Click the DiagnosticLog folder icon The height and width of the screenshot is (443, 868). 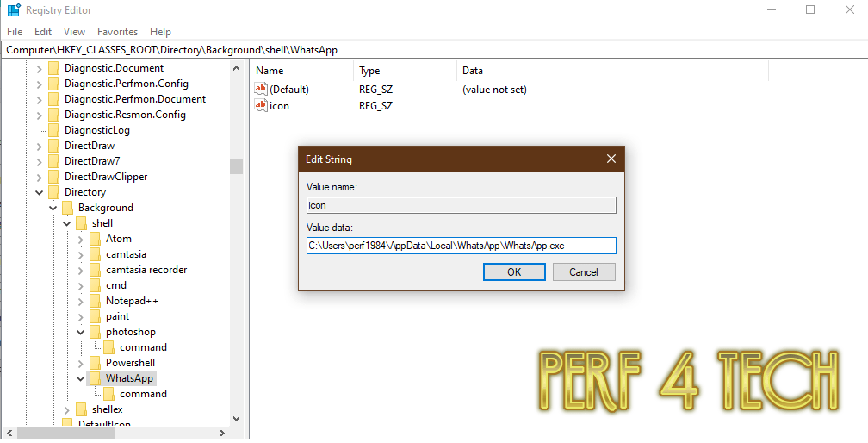pyautogui.click(x=53, y=130)
